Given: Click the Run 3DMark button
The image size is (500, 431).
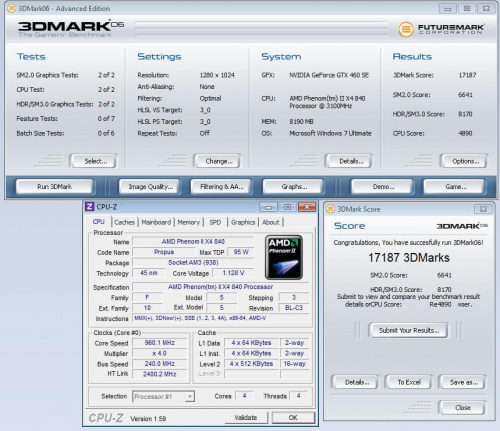Looking at the screenshot, I should [x=54, y=187].
